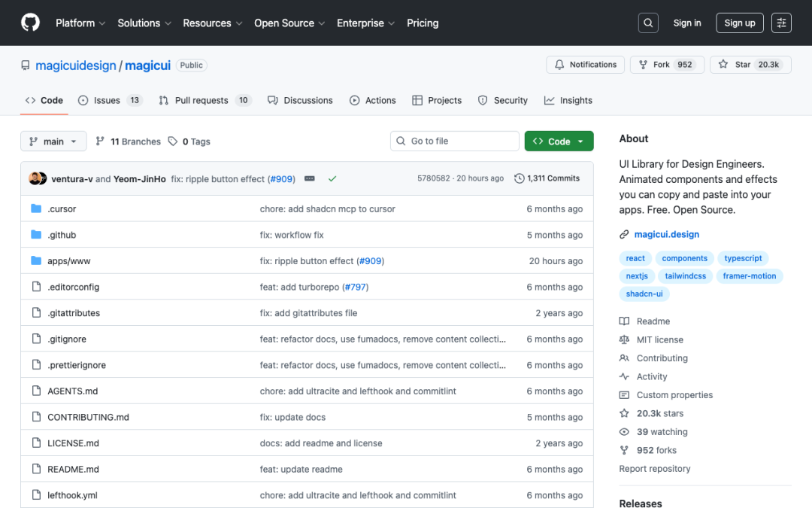This screenshot has height=508, width=812.
Task: Select Pricing in the top navigation
Action: (x=423, y=23)
